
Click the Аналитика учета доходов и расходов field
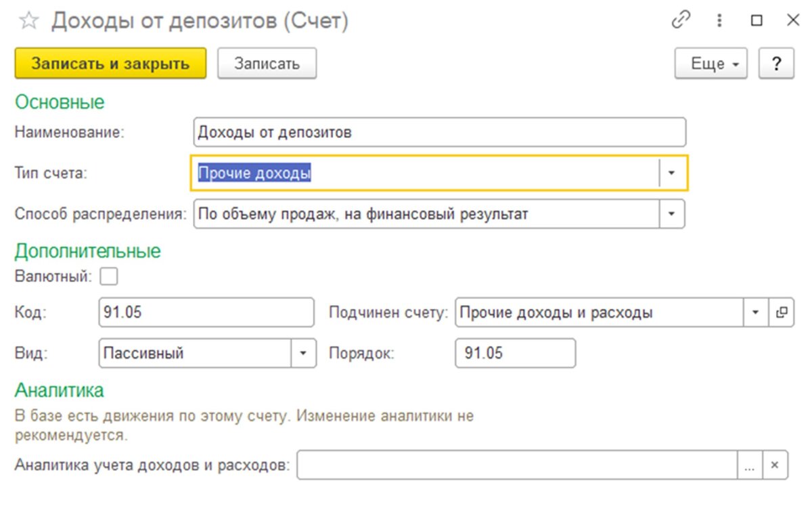pyautogui.click(x=516, y=465)
